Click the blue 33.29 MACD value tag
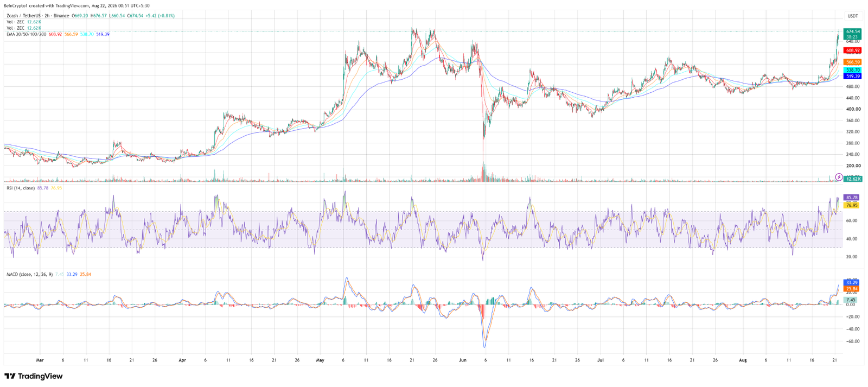This screenshot has width=868, height=387. 852,283
